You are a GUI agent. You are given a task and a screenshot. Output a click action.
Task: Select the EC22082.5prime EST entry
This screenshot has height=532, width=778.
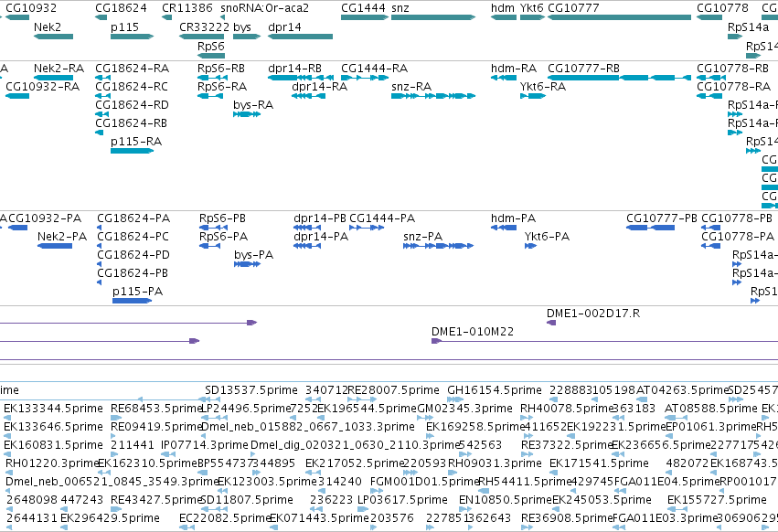pos(225,518)
